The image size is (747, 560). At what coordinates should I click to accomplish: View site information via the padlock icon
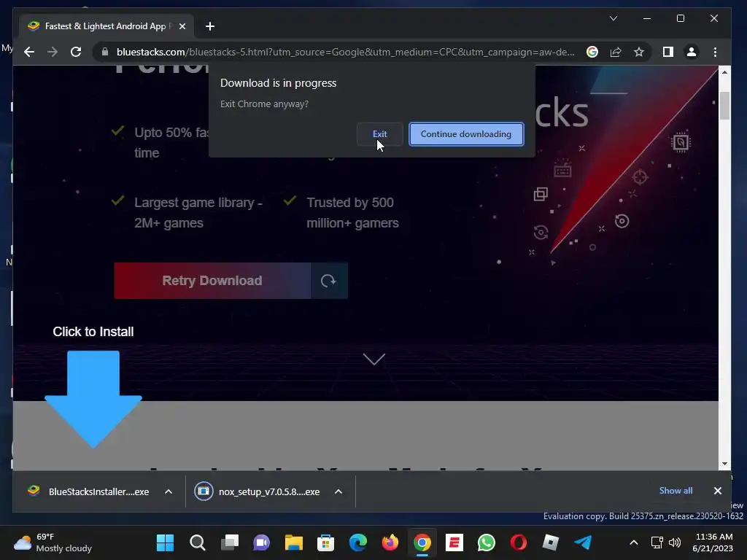pyautogui.click(x=105, y=52)
